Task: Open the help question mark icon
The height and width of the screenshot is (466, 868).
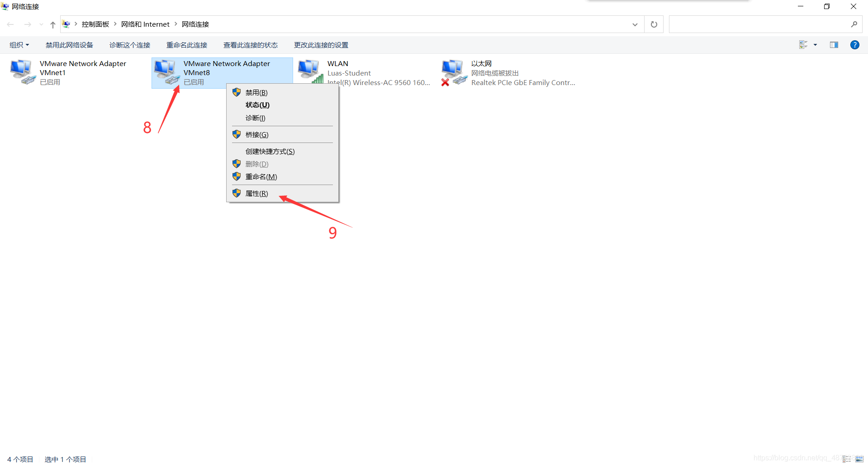Action: point(854,45)
